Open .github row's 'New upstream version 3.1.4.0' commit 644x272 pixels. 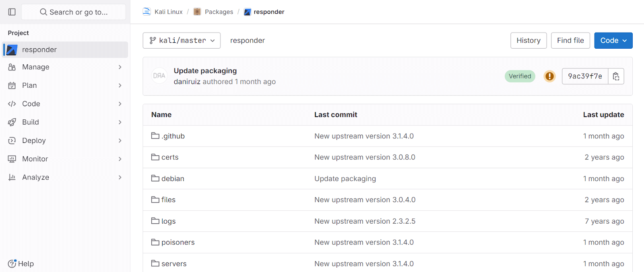pos(364,136)
